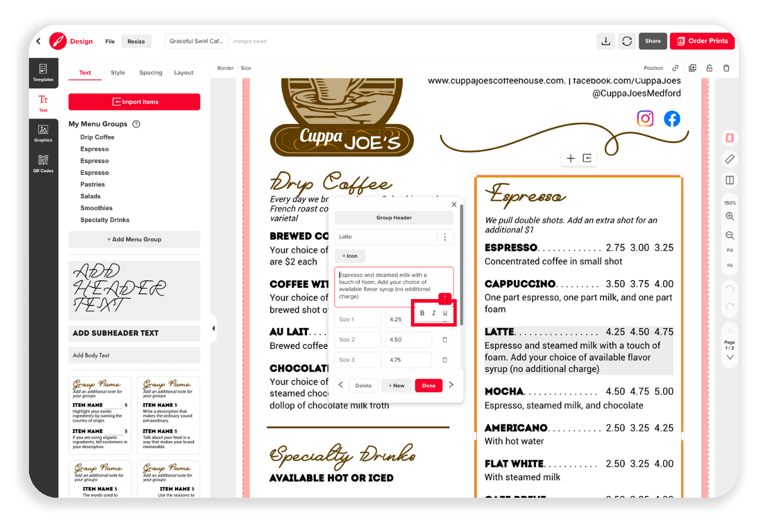Delete the Size 3 price row
This screenshot has width=769, height=532.
pos(445,360)
